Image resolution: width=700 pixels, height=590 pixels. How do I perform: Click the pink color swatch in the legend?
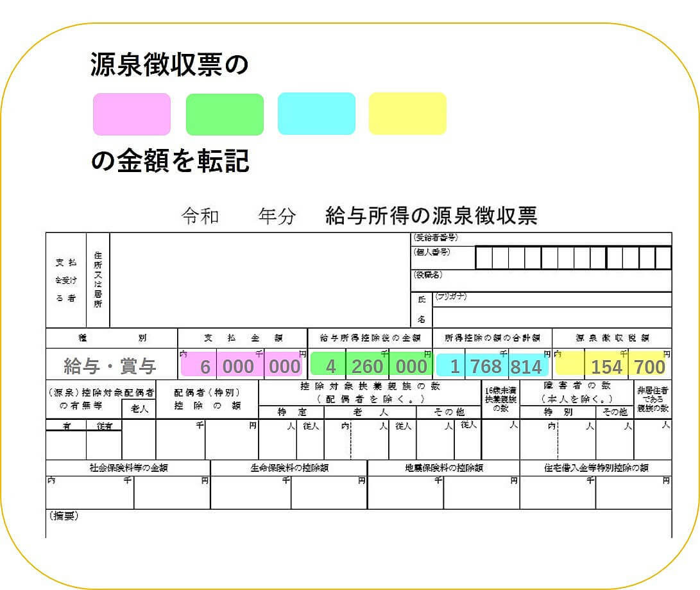click(x=132, y=114)
